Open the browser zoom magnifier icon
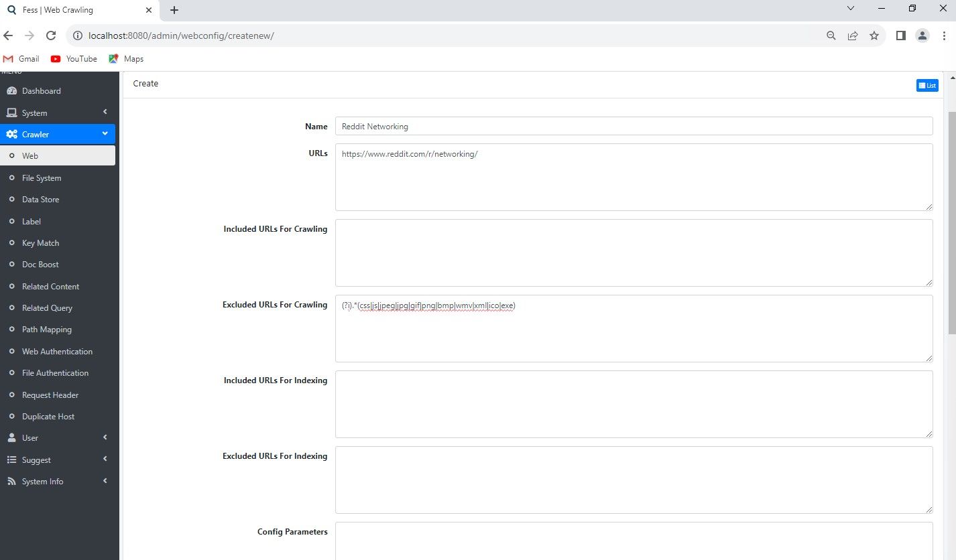The height and width of the screenshot is (560, 956). [x=831, y=36]
